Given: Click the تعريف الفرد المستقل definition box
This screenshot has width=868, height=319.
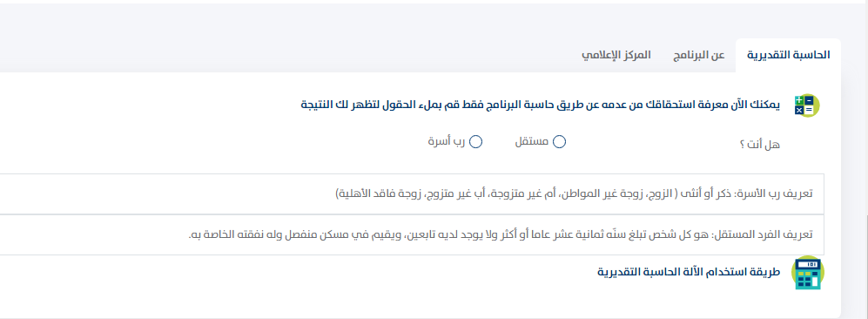Looking at the screenshot, I should (412, 234).
